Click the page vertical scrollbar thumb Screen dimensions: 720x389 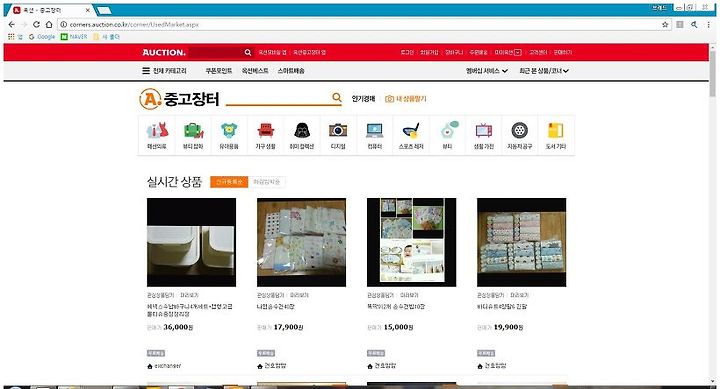[713, 73]
